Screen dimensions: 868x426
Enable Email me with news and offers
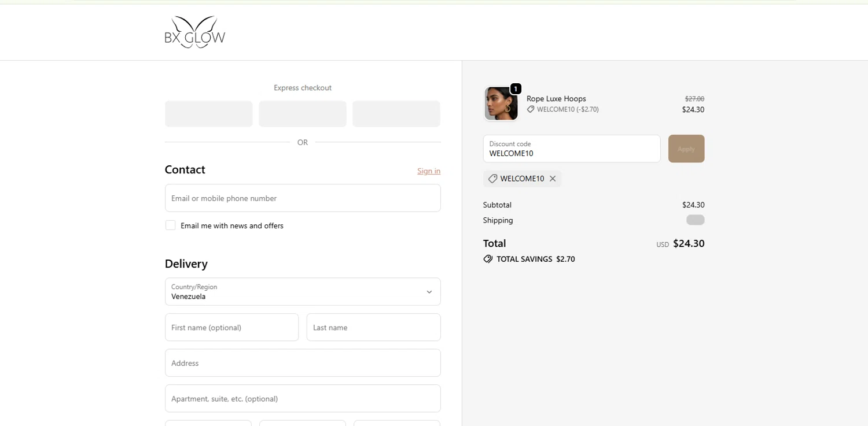coord(171,225)
